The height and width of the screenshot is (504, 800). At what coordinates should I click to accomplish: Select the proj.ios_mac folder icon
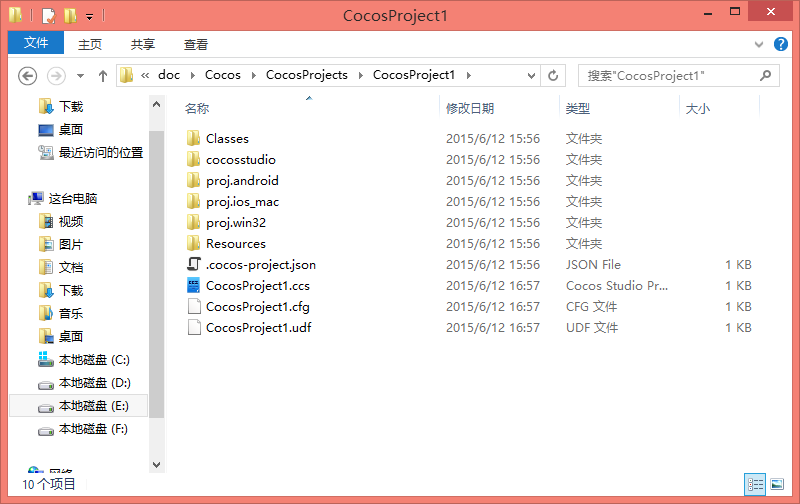tap(193, 201)
